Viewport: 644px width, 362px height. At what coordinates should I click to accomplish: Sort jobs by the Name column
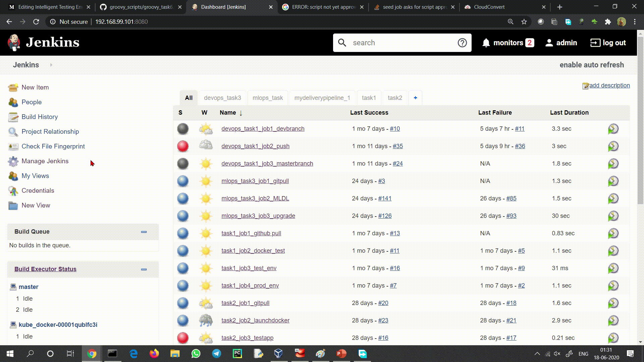click(x=231, y=113)
